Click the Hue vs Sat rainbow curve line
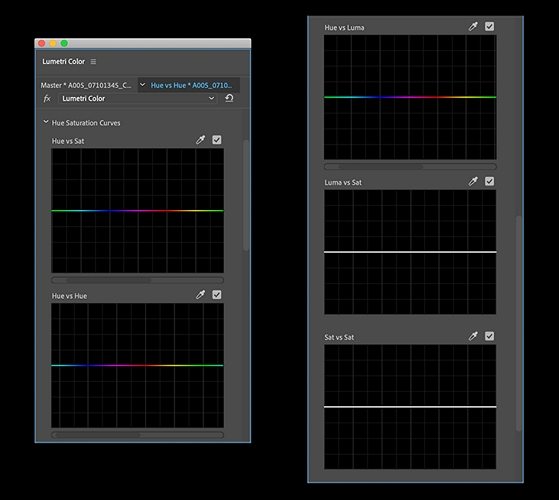Screen dimensions: 559x500 point(138,211)
